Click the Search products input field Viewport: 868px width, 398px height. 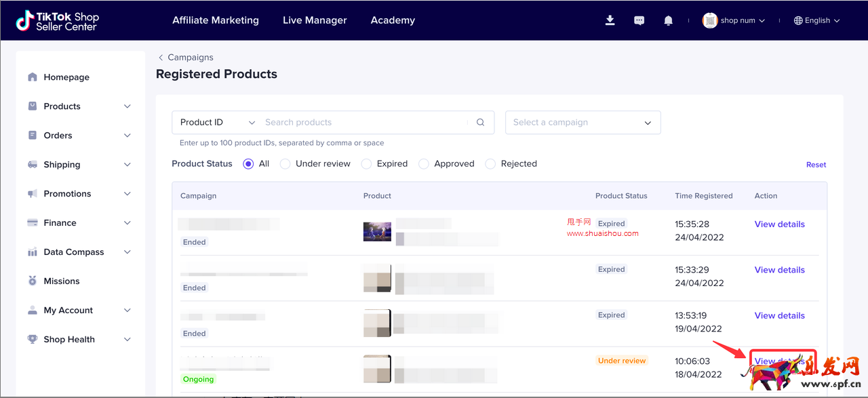coord(363,123)
